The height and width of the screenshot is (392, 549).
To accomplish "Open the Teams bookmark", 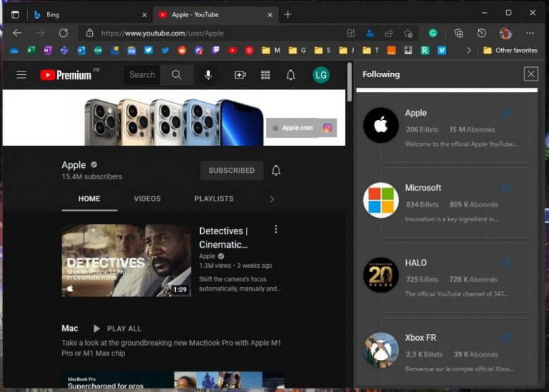I will click(64, 51).
